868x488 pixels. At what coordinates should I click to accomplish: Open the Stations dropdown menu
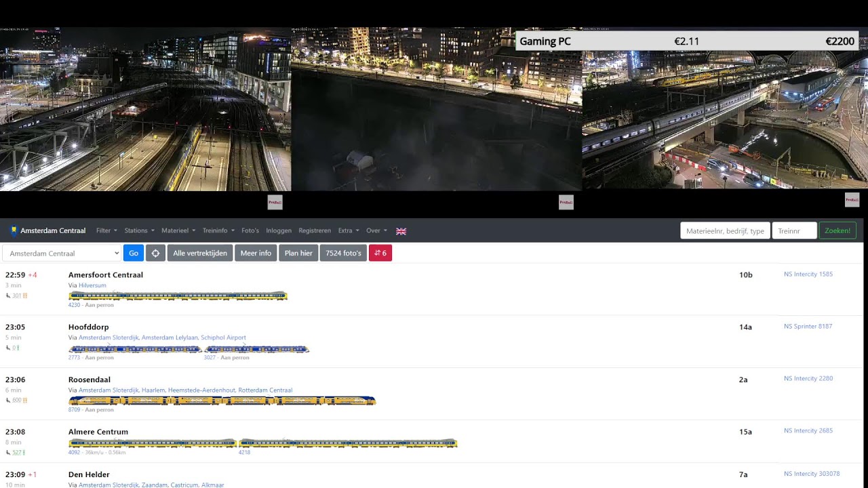pos(139,230)
